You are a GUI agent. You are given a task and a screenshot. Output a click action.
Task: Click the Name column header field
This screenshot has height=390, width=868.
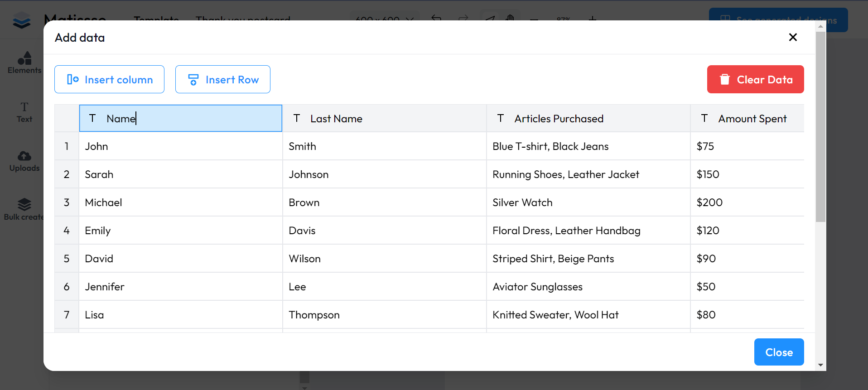[181, 118]
